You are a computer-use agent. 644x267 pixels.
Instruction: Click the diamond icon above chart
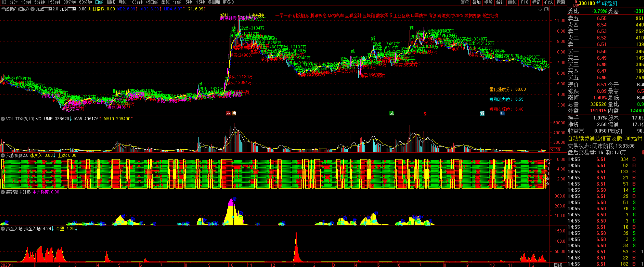540,9
